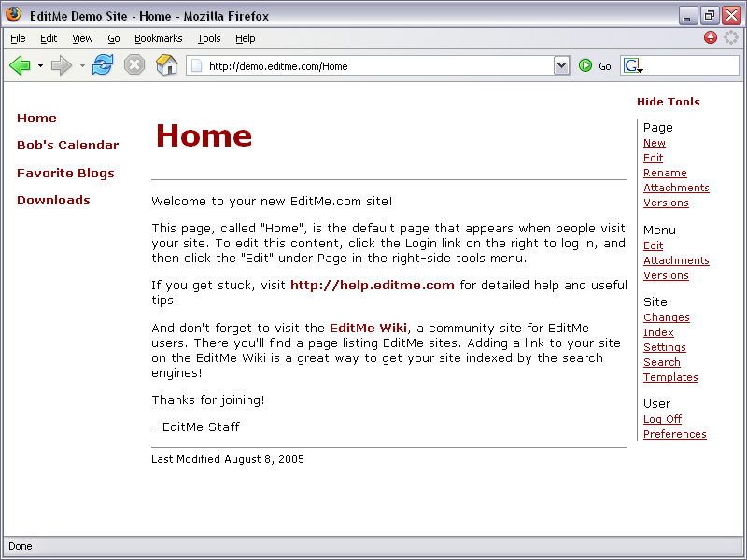This screenshot has width=747, height=560.
Task: Open the Index link under Site
Action: point(658,332)
